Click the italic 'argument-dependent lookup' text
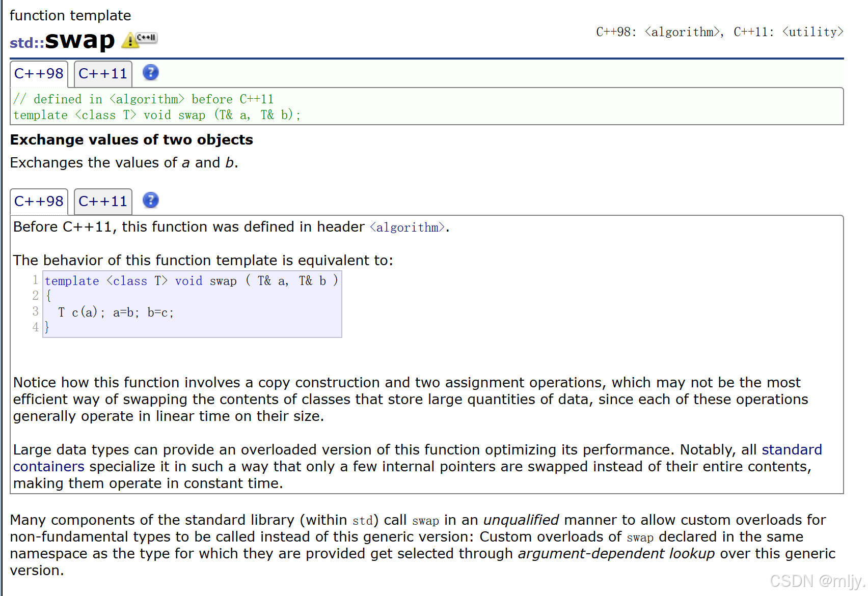 coord(616,554)
